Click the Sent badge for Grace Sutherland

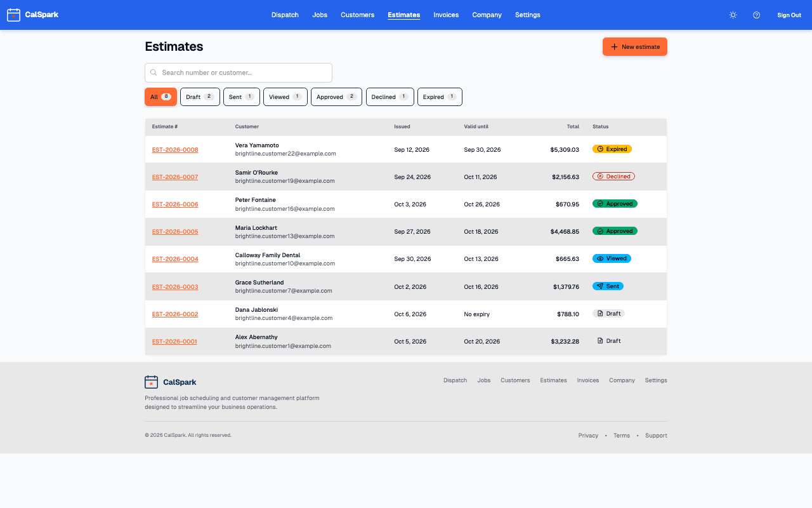608,286
